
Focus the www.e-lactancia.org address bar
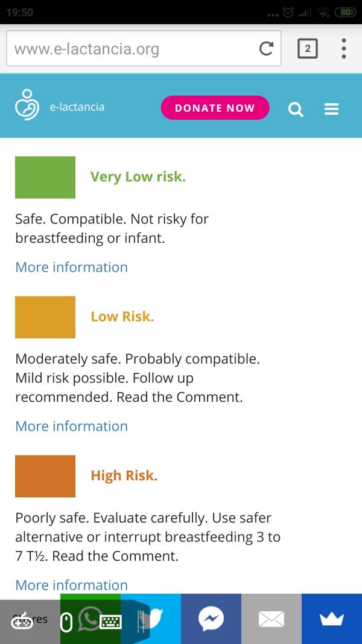pyautogui.click(x=144, y=48)
